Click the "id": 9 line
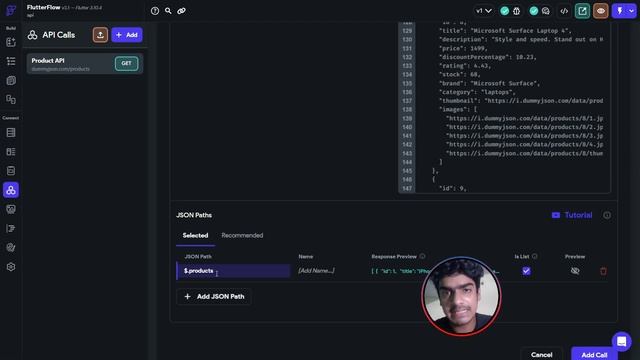Viewport: 640px width, 360px height. tap(452, 188)
